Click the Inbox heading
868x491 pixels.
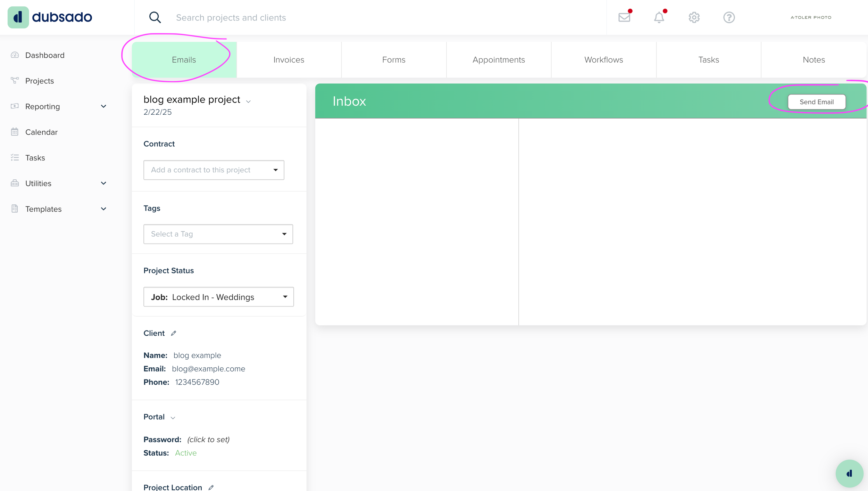[349, 101]
